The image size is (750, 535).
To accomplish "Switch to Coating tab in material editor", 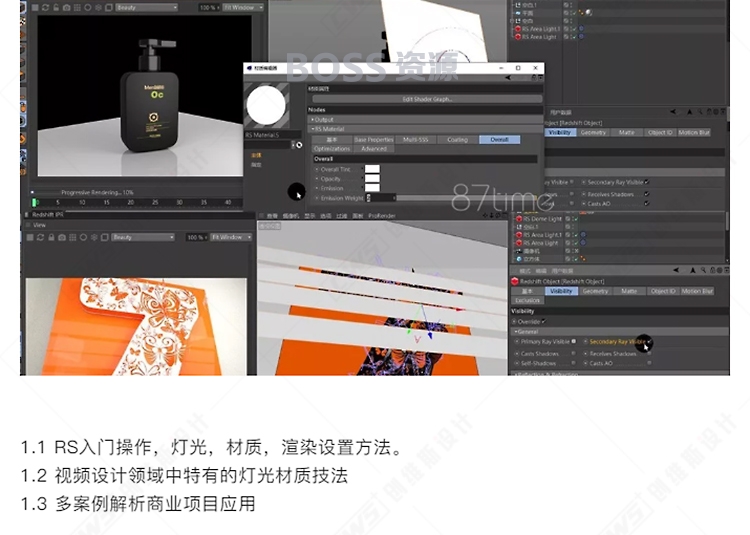I will click(457, 140).
